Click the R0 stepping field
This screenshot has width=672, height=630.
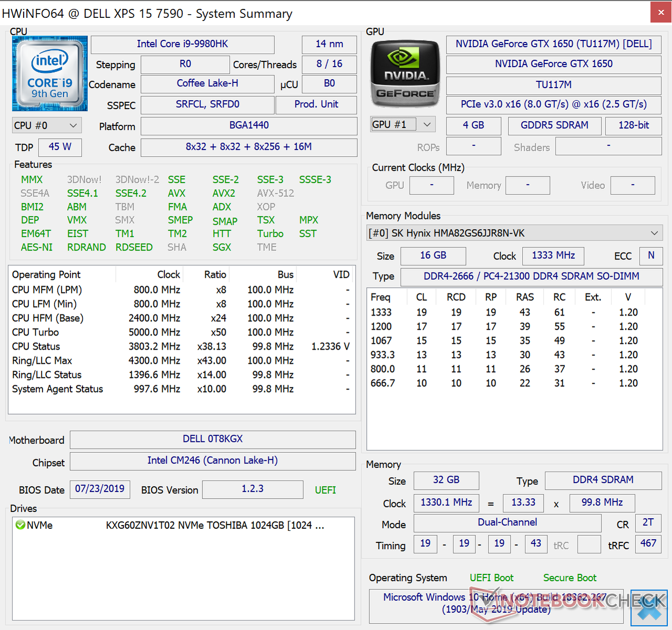pos(185,64)
